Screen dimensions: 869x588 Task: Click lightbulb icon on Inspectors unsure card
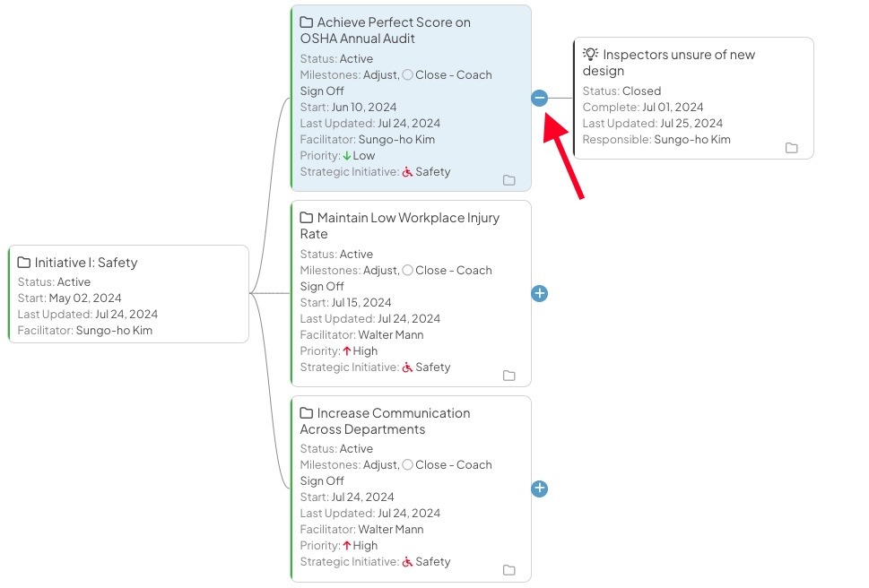[x=590, y=55]
